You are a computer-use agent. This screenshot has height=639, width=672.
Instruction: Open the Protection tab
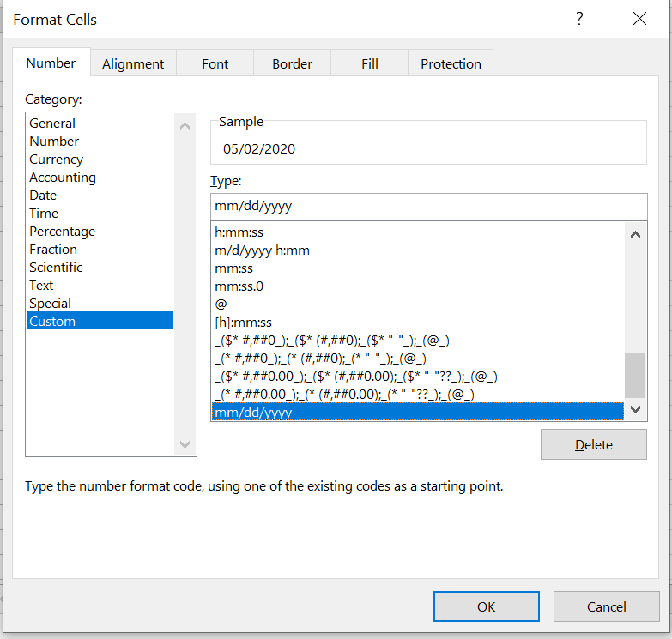pos(451,63)
